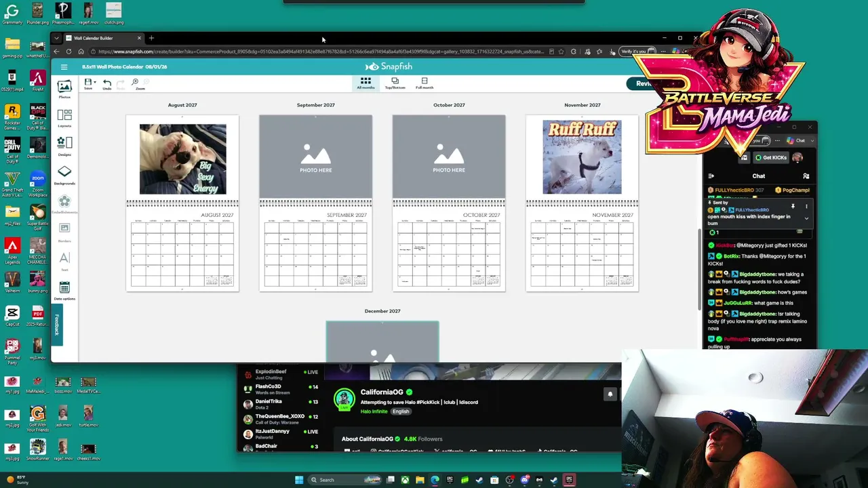Click the English language tag
Screen dimensions: 868x488
pos(401,411)
